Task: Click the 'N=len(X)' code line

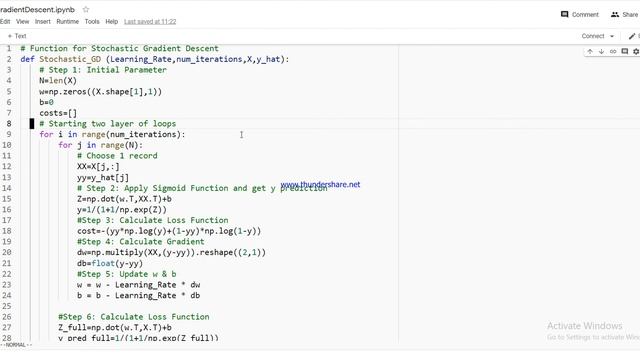Action: 58,81
